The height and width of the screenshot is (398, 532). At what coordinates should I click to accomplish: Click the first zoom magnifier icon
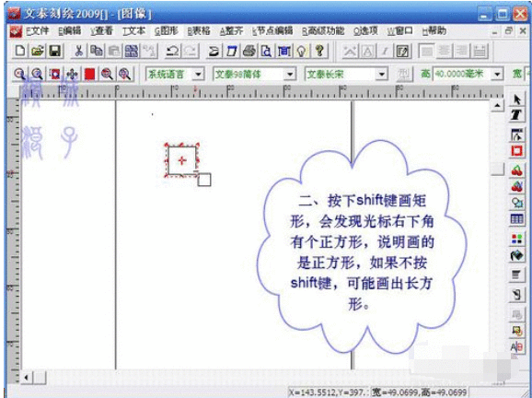click(20, 74)
